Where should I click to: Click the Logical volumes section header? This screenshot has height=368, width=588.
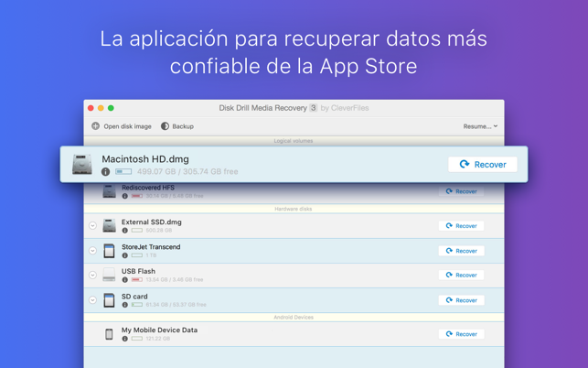(294, 141)
